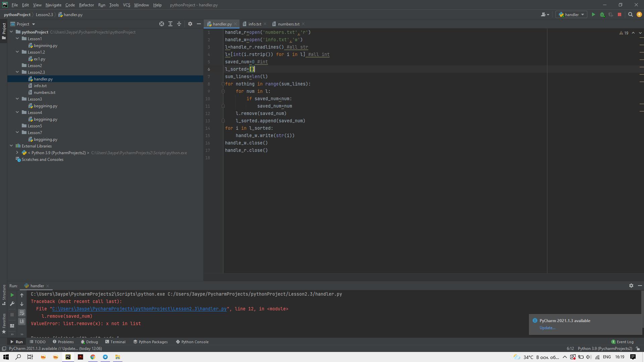Jump to the next highlighted error arrow
The width and height of the screenshot is (644, 362).
tap(640, 33)
